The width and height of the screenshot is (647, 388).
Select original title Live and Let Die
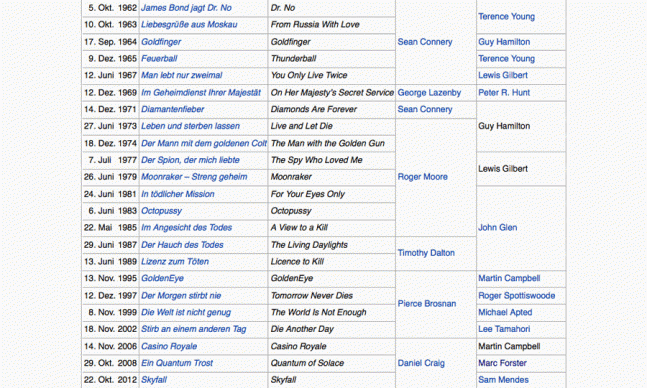pyautogui.click(x=302, y=126)
